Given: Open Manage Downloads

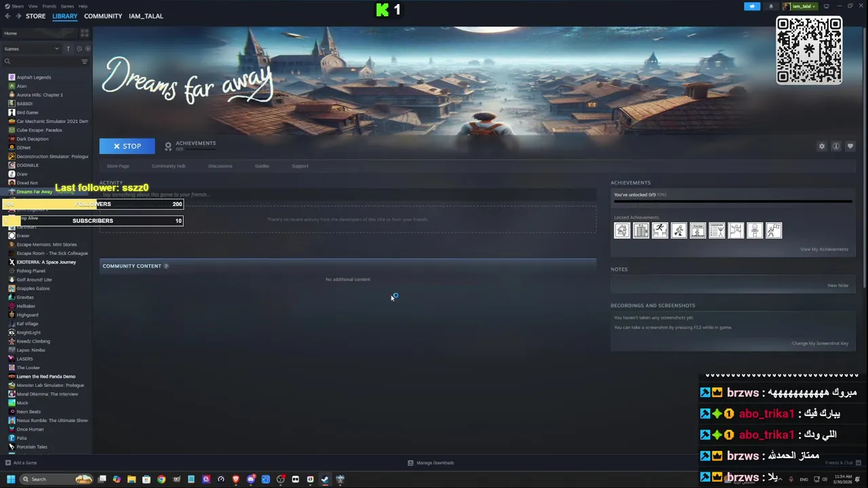Looking at the screenshot, I should tap(431, 463).
